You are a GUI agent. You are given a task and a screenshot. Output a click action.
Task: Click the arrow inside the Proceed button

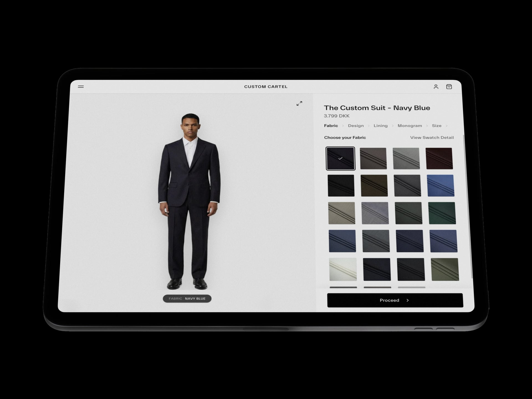point(408,300)
